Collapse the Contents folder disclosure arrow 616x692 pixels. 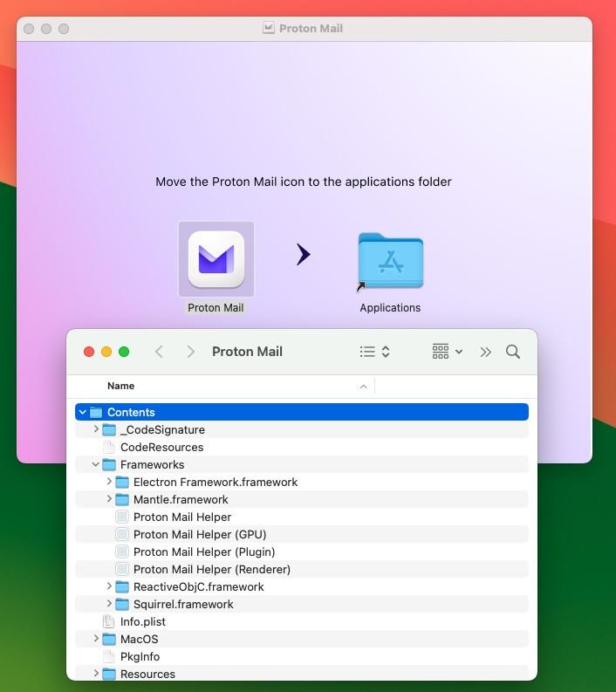pyautogui.click(x=83, y=412)
